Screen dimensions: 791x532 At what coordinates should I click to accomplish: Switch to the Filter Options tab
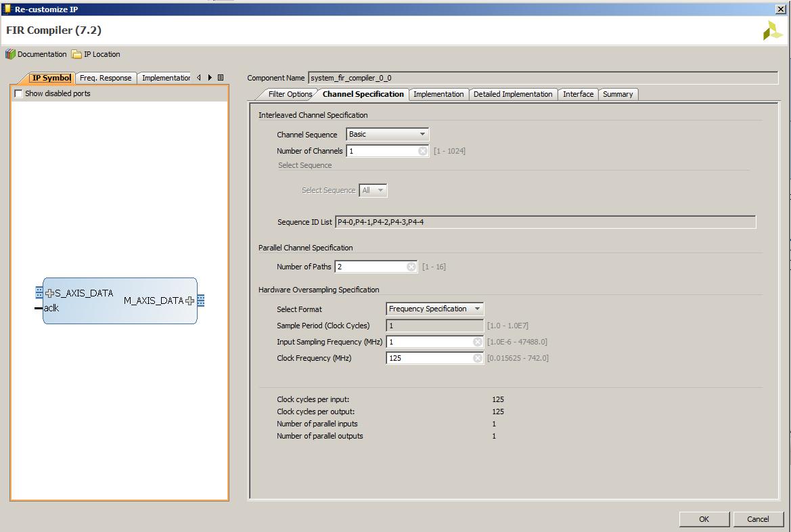tap(290, 94)
